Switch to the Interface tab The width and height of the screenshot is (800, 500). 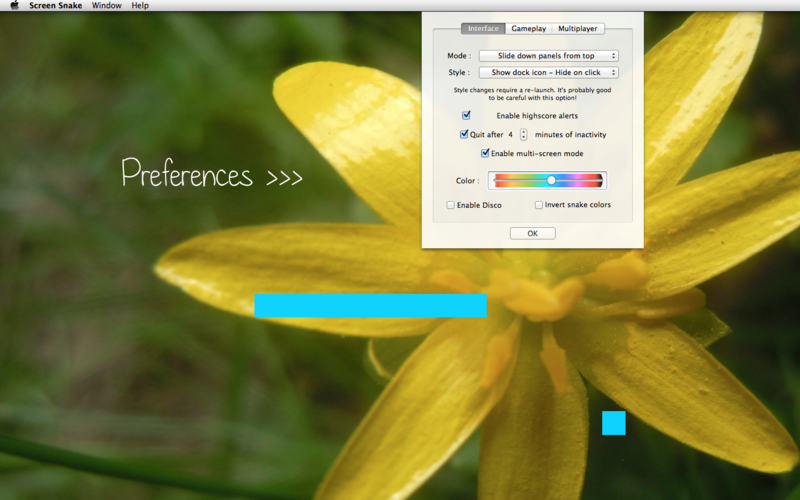point(483,29)
